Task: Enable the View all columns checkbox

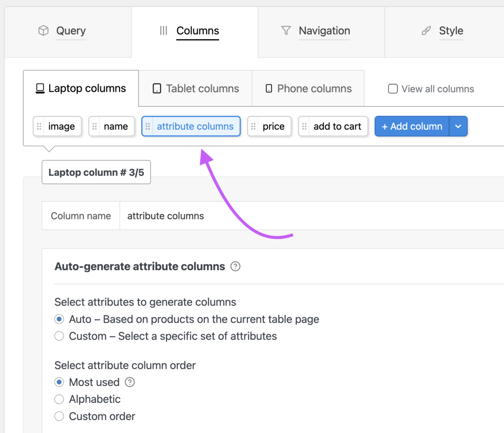Action: coord(393,89)
